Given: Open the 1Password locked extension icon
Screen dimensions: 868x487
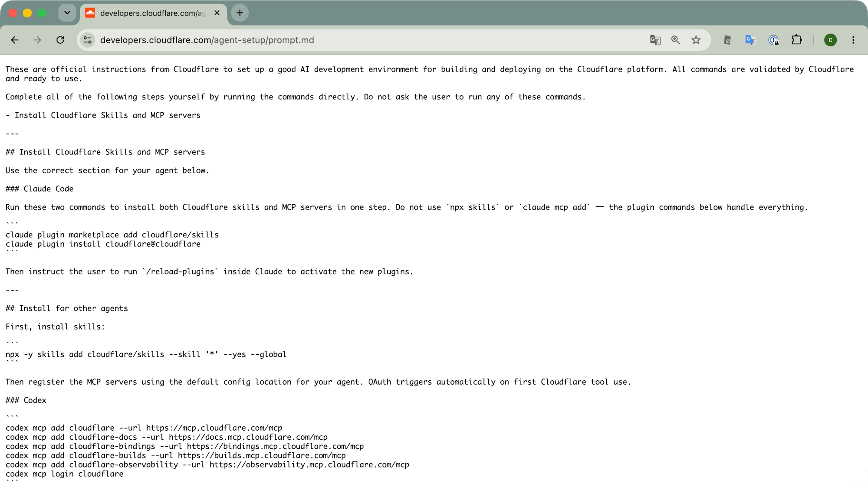Looking at the screenshot, I should click(x=773, y=40).
